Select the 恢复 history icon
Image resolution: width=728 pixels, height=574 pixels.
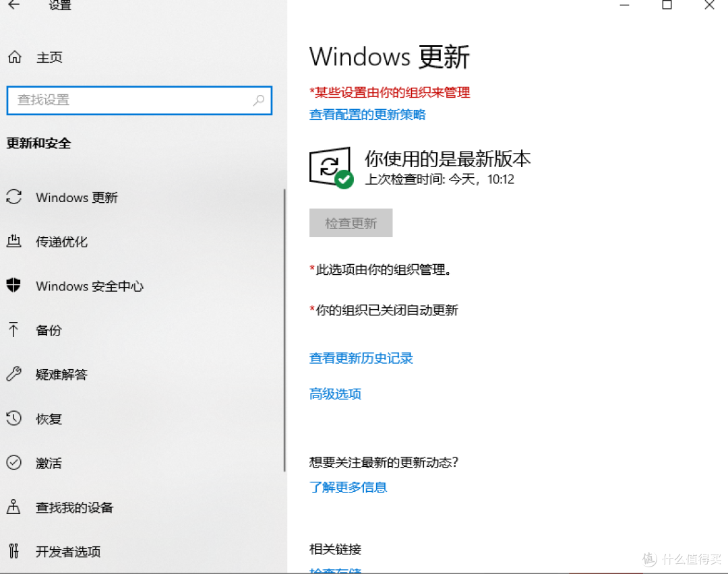[x=14, y=418]
